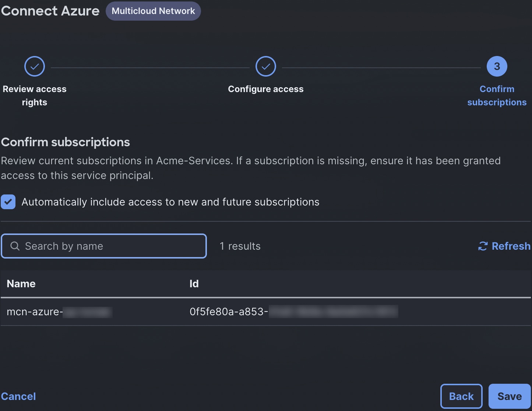Click the Automatically include access checkbox label

[x=170, y=202]
